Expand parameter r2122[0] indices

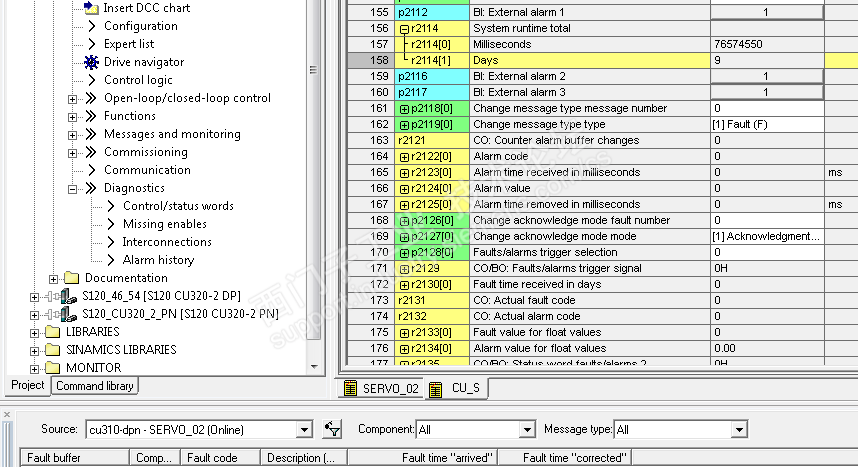coord(404,157)
